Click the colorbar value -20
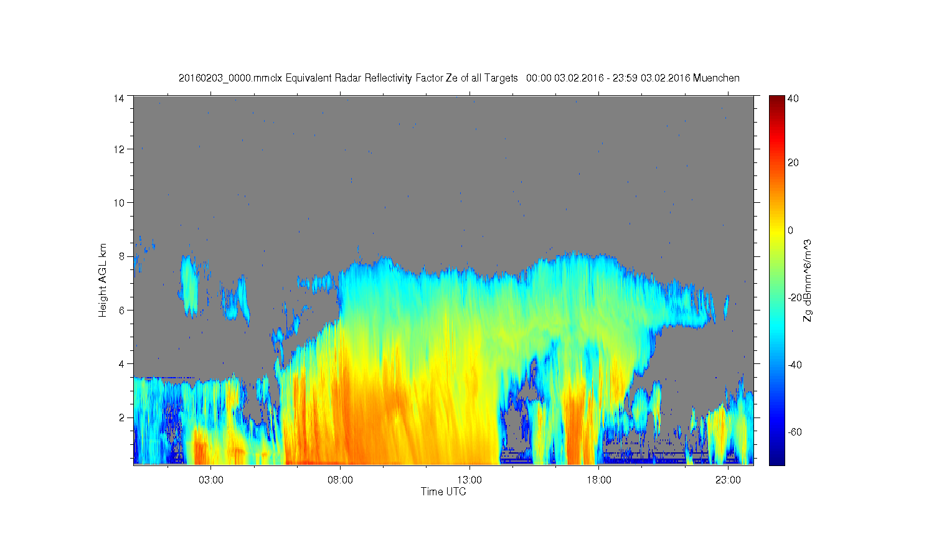934x560 pixels. (x=795, y=297)
